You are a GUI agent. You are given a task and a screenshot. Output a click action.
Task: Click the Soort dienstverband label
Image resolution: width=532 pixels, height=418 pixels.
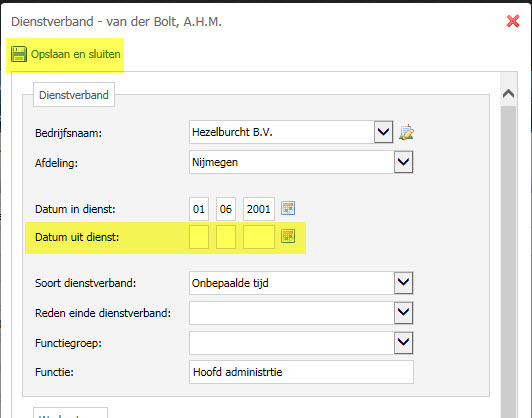(86, 283)
